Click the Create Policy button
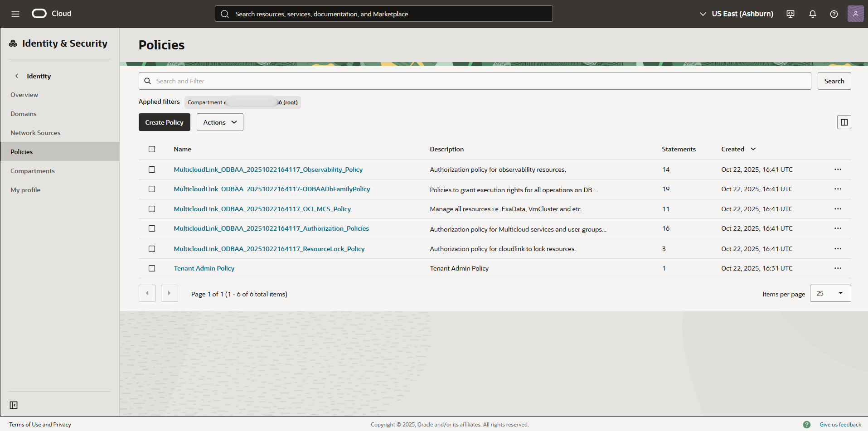The image size is (868, 431). [164, 122]
